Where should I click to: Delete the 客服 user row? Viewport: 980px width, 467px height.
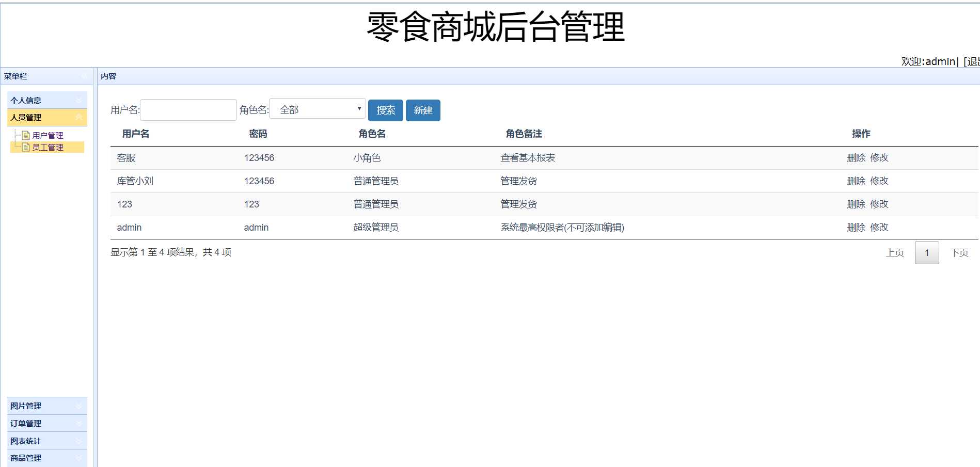coord(856,158)
